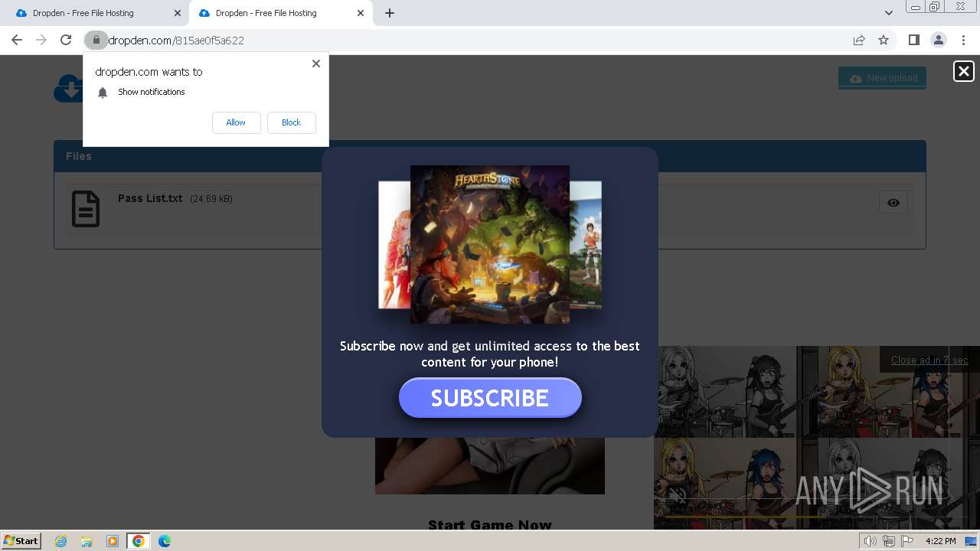The height and width of the screenshot is (551, 980).
Task: Click the Hearthstone game thumbnail
Action: tap(490, 244)
